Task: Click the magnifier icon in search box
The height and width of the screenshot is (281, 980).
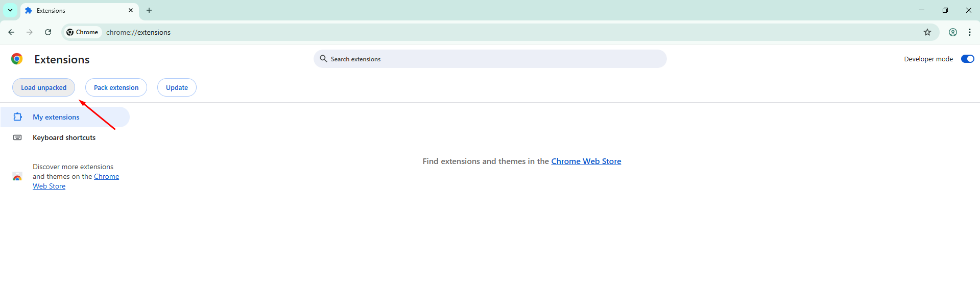Action: [323, 59]
